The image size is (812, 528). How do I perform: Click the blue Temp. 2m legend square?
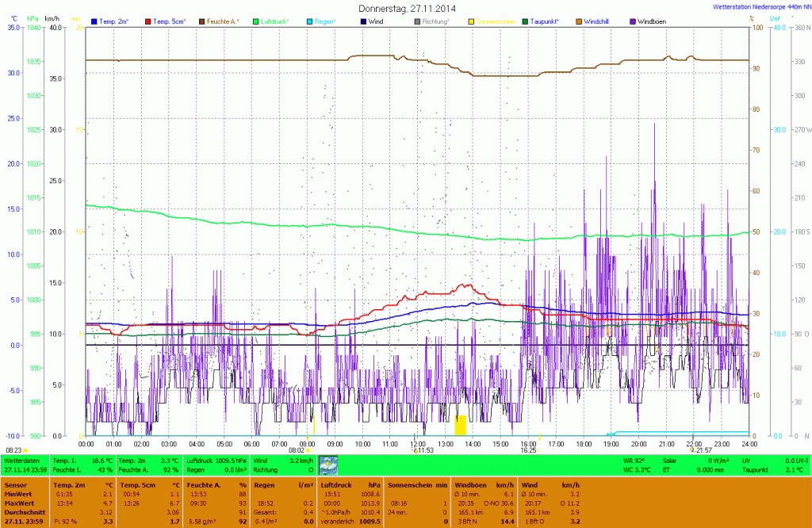point(94,20)
